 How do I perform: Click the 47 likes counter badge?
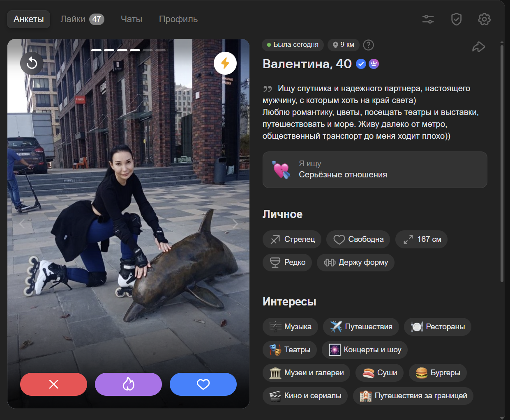pos(97,19)
